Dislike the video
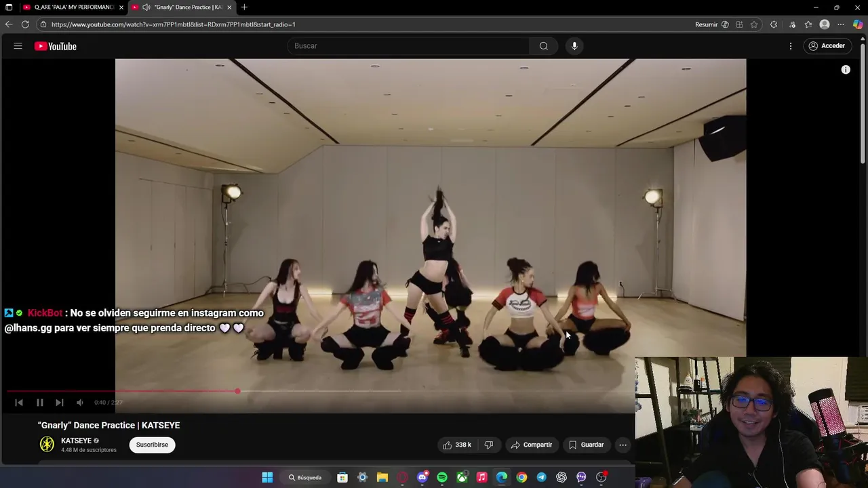 [x=489, y=445]
